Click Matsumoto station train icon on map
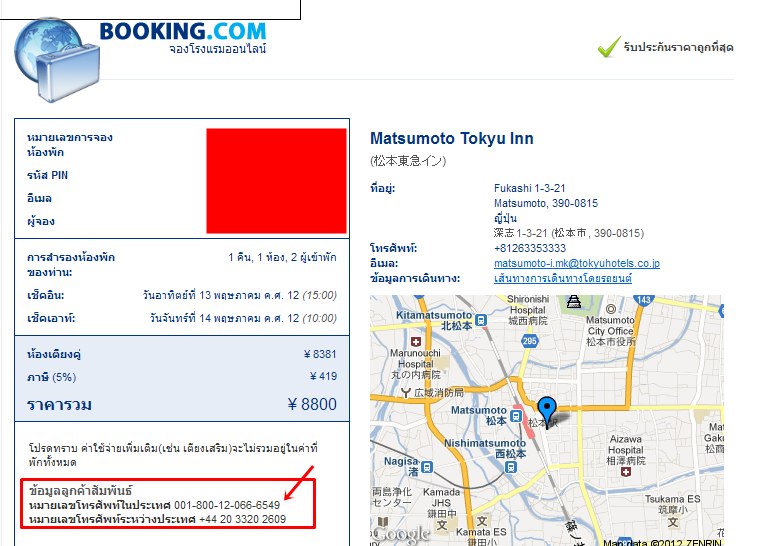Image resolution: width=770 pixels, height=546 pixels. [515, 416]
